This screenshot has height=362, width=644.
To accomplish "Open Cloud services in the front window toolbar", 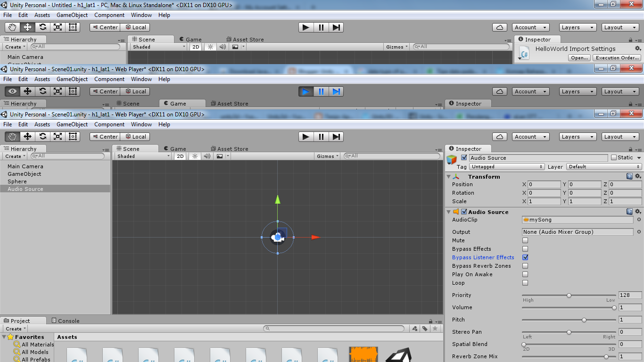I will pos(500,137).
